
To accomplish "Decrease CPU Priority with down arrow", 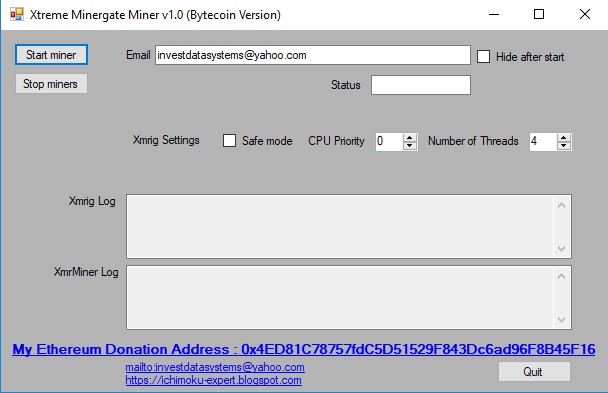I will click(409, 146).
